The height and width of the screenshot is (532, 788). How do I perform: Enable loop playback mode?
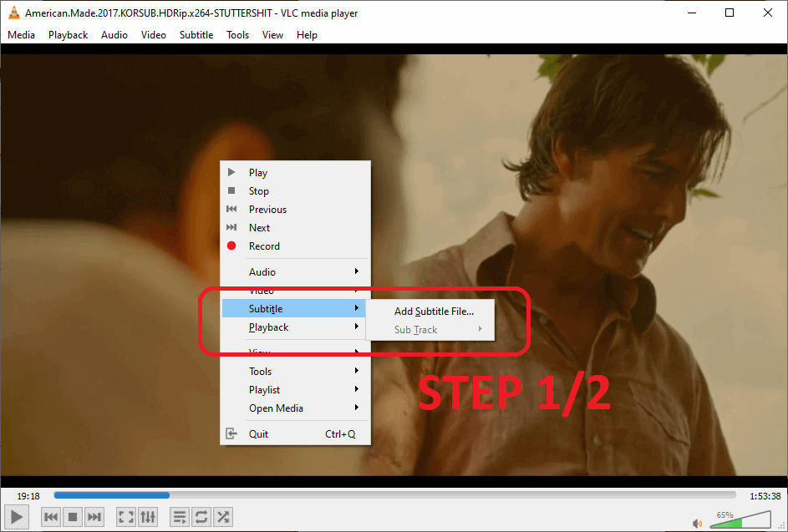(201, 516)
